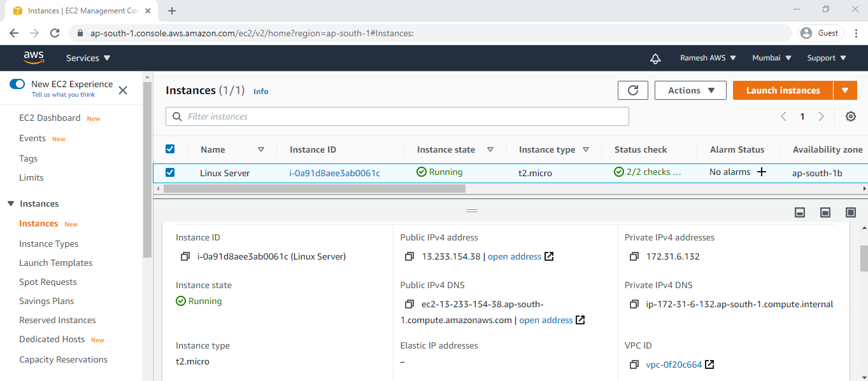868x381 pixels.
Task: Open Instance Types in the sidebar
Action: coord(48,244)
